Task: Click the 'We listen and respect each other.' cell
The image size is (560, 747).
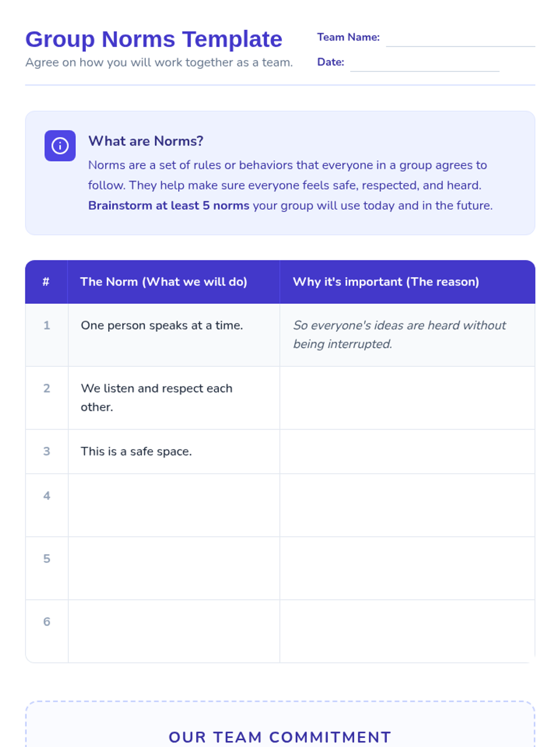Action: [174, 398]
